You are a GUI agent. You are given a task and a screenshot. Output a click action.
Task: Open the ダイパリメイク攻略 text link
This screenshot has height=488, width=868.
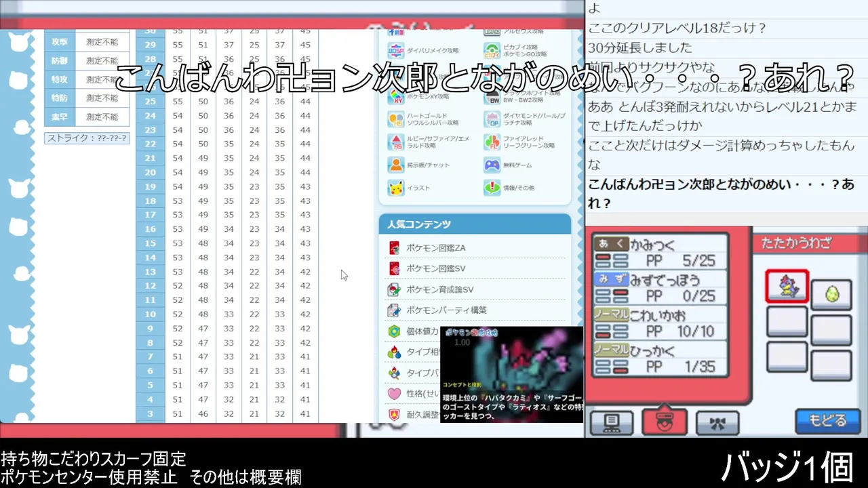tap(433, 51)
